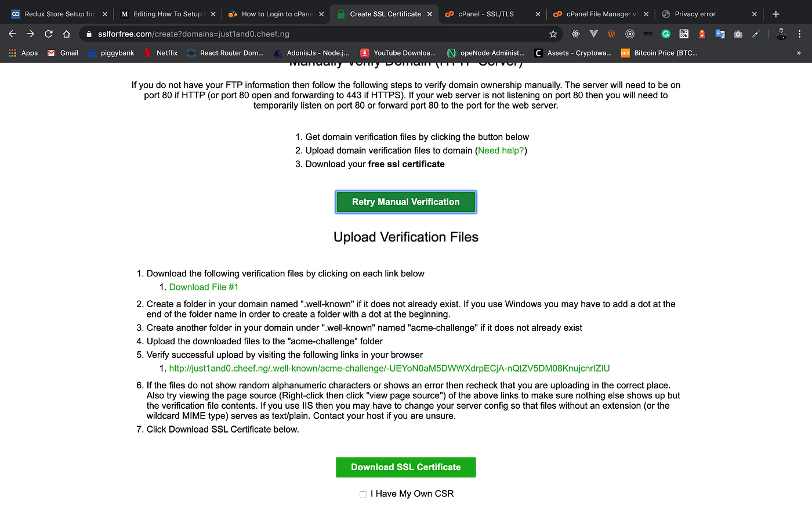Close the Create SSL Certificate tab
Image resolution: width=812 pixels, height=508 pixels.
(x=429, y=14)
